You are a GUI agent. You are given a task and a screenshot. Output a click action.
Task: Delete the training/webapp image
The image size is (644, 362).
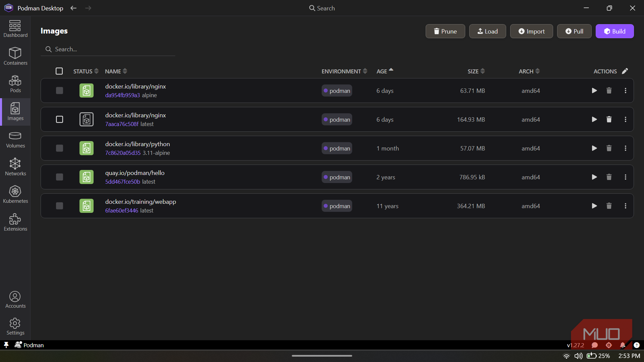609,206
